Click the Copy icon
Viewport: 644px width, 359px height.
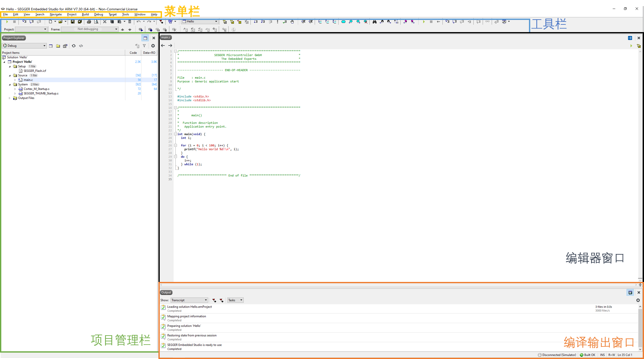click(x=112, y=22)
